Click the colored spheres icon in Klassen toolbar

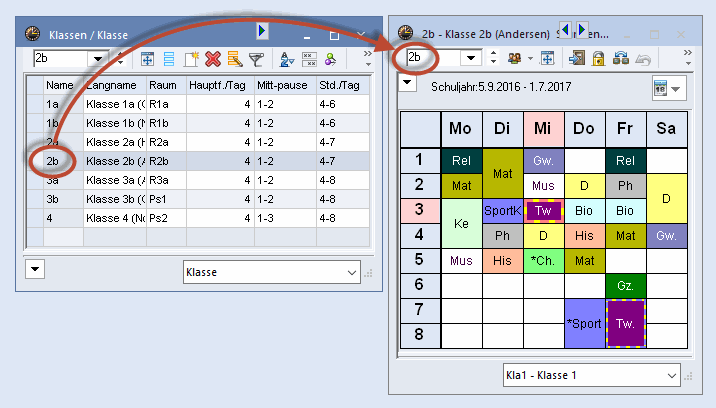330,59
